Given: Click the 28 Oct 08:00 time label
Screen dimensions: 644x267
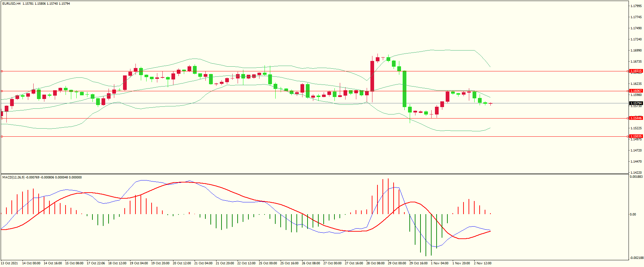Looking at the screenshot, I should pos(375,263).
